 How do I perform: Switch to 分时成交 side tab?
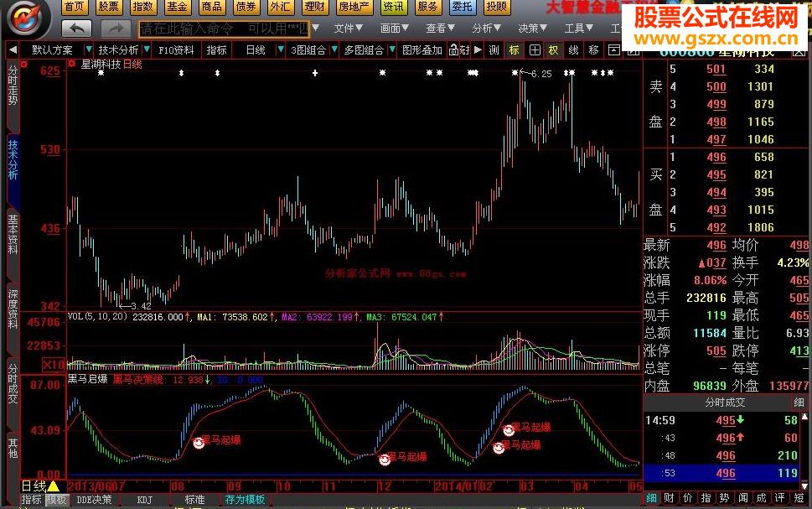tap(13, 384)
